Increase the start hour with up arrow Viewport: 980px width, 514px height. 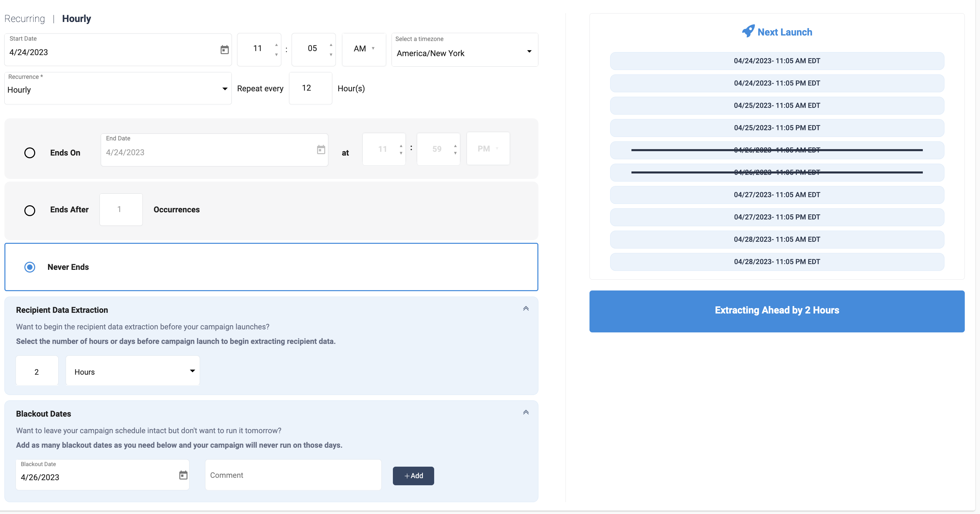pos(276,45)
